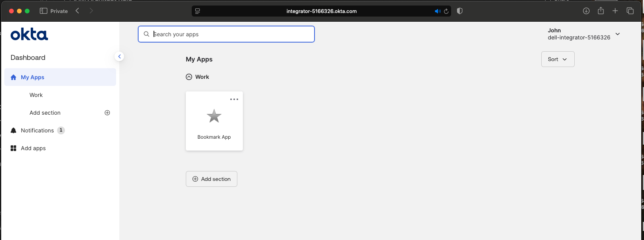This screenshot has height=240, width=644.
Task: Click the Add apps grid icon
Action: pos(13,148)
